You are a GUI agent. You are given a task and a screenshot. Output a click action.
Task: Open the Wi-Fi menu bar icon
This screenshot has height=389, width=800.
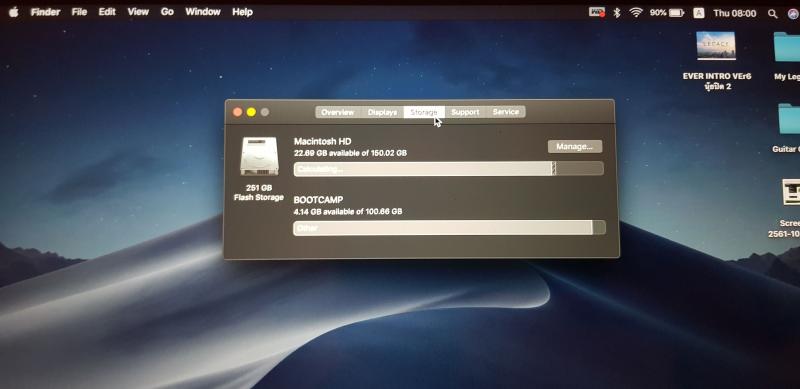(636, 13)
